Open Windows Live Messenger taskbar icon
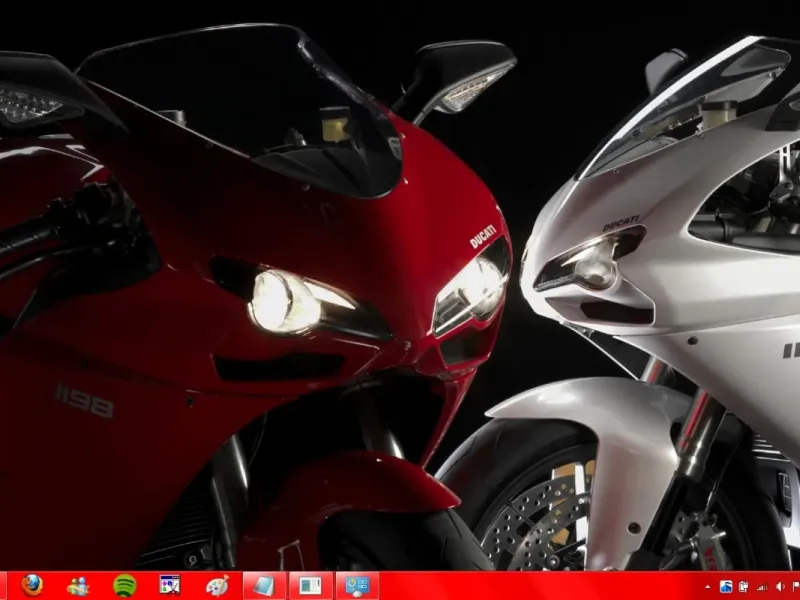The height and width of the screenshot is (600, 800). (x=78, y=585)
